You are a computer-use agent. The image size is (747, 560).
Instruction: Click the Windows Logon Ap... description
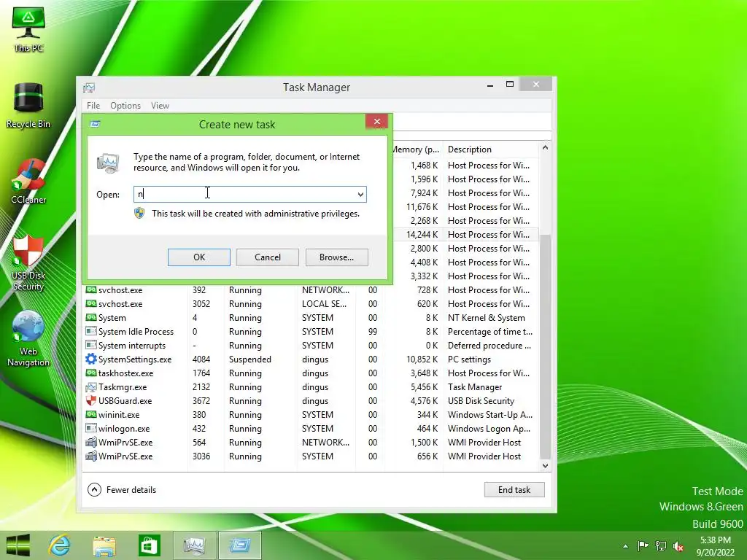pyautogui.click(x=489, y=429)
